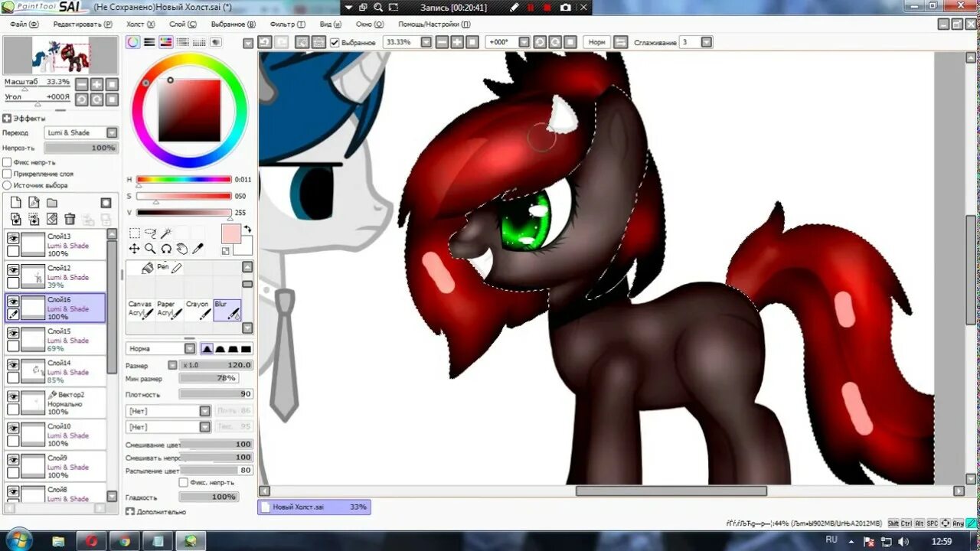Click the undo button in toolbar
Viewport: 980px width, 551px height.
(x=265, y=42)
